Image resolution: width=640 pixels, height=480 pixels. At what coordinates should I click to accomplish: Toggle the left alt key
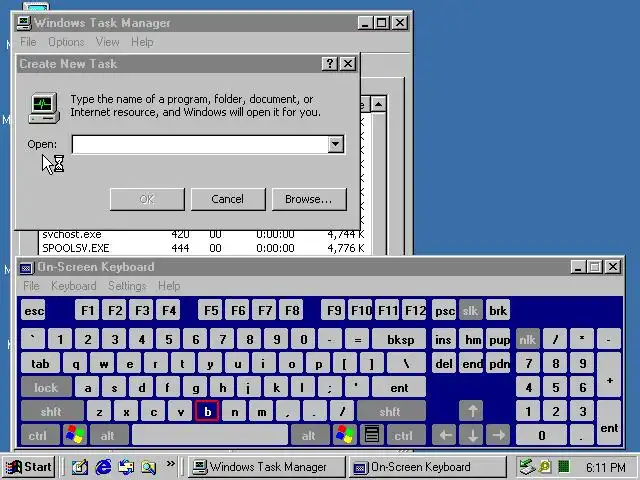point(109,436)
